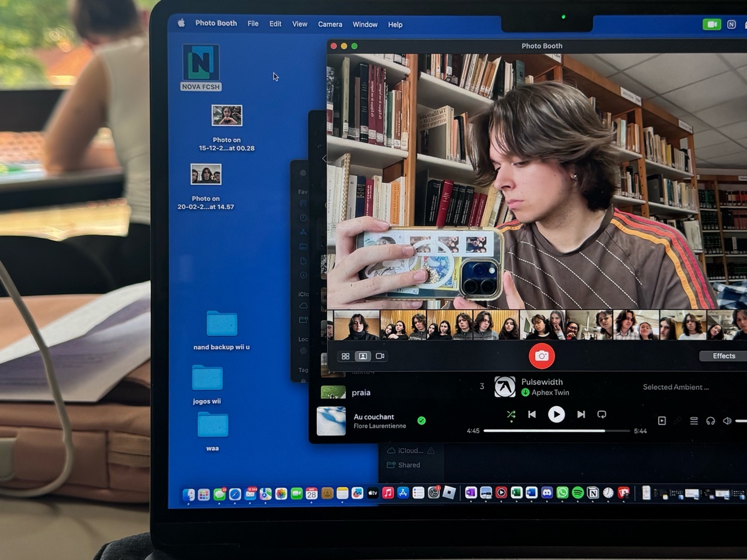This screenshot has width=747, height=560.
Task: Open the Connect to a device headphones icon
Action: [x=710, y=421]
